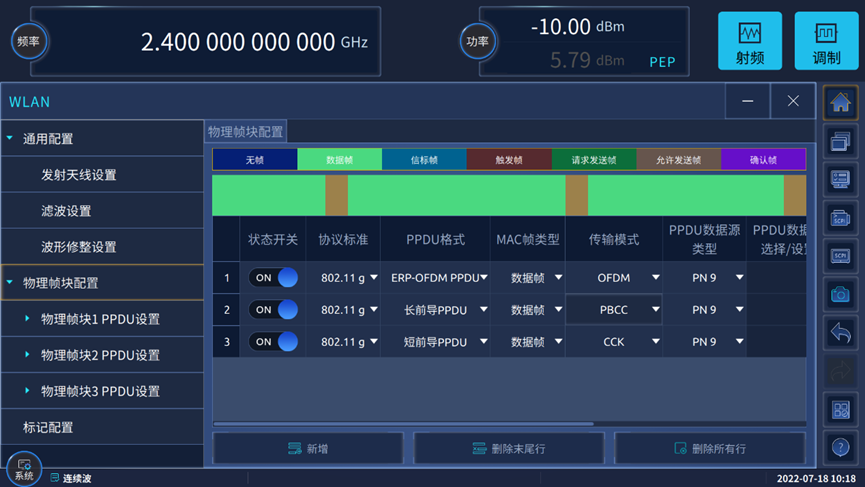Click the power (功率) round button
Image resolution: width=865 pixels, height=487 pixels.
[x=478, y=41]
